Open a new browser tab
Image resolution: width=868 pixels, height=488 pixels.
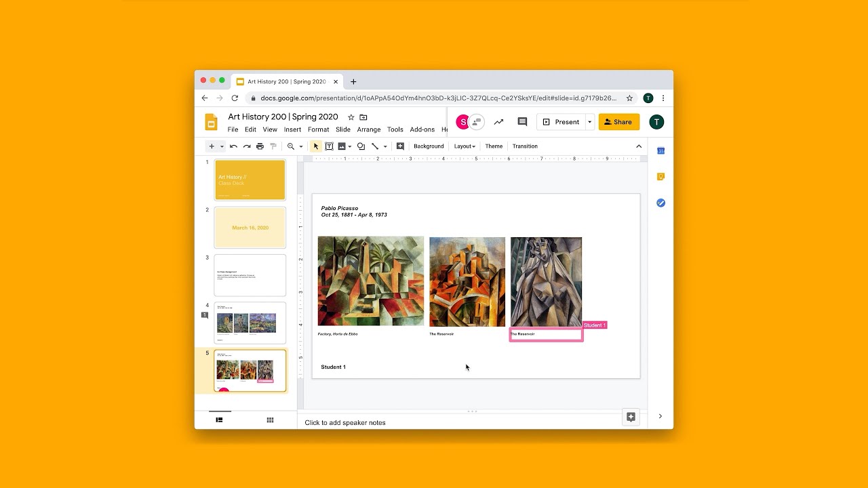(353, 81)
